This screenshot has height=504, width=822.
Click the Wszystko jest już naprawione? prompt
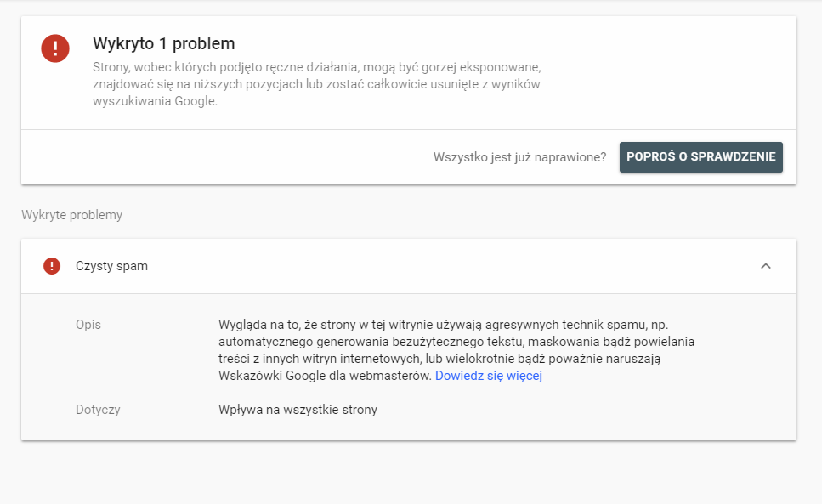519,157
